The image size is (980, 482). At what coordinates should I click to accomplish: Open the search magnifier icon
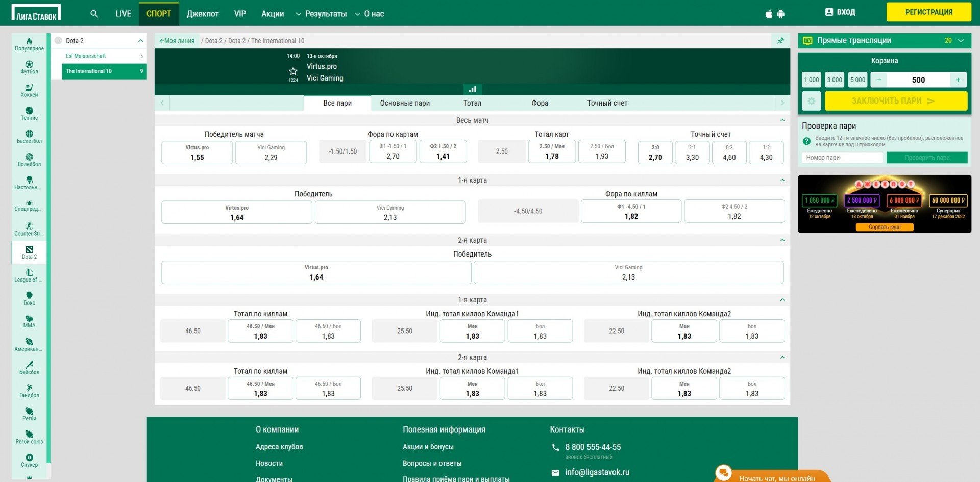(x=94, y=14)
